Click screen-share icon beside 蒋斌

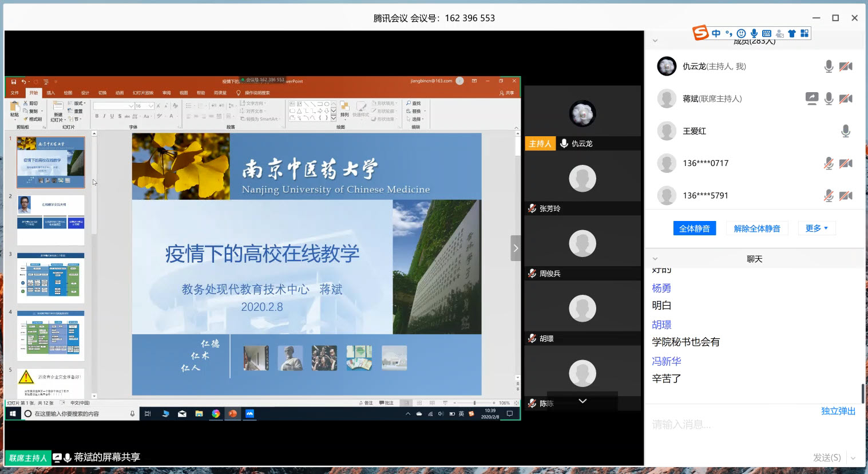pos(811,98)
